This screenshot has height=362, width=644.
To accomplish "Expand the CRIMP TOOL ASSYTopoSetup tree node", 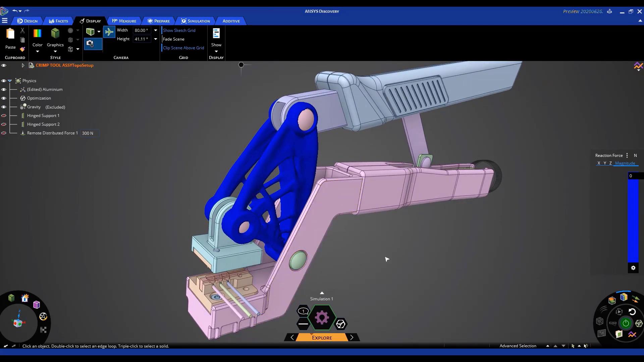I will 23,65.
